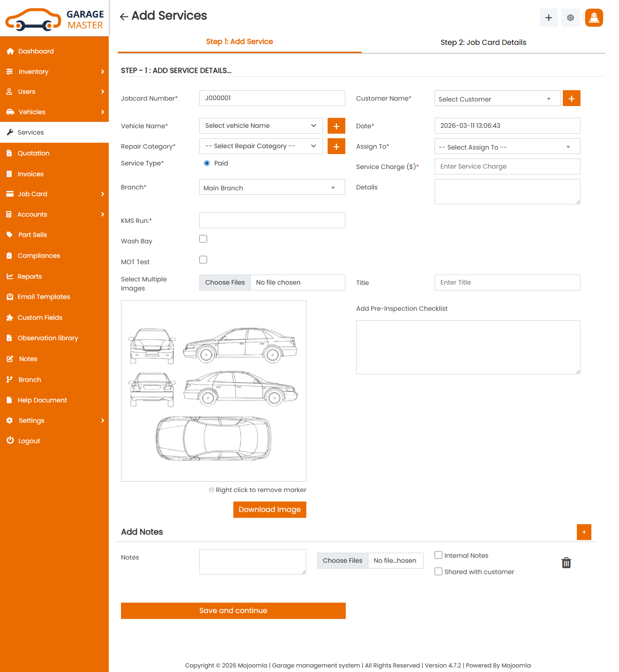Click the Service Charge input field
This screenshot has width=619, height=672.
coord(507,166)
